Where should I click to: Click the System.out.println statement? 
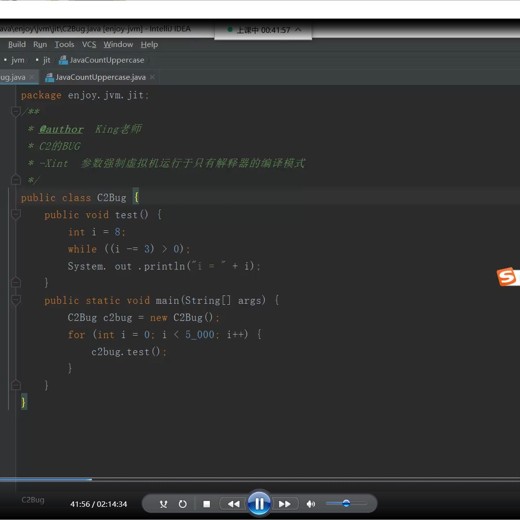tap(164, 266)
